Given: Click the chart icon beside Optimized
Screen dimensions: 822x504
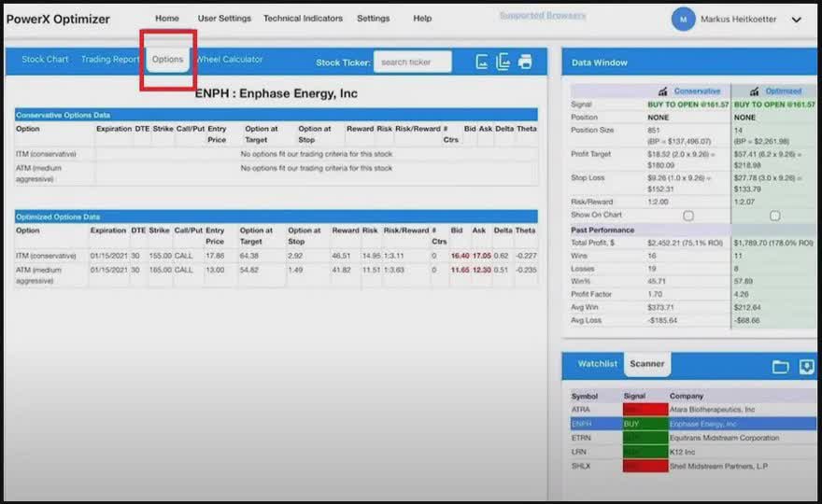Looking at the screenshot, I should point(754,91).
